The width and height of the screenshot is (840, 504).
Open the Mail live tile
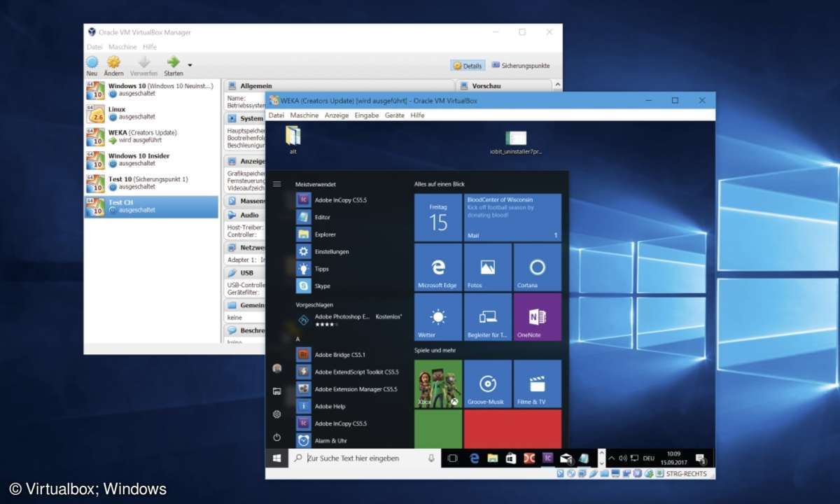pyautogui.click(x=513, y=218)
